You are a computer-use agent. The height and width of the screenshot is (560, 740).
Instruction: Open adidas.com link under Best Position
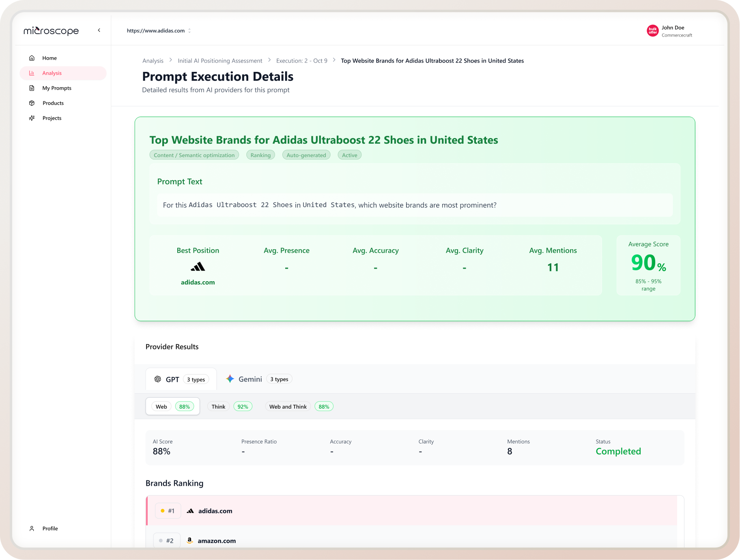[198, 282]
